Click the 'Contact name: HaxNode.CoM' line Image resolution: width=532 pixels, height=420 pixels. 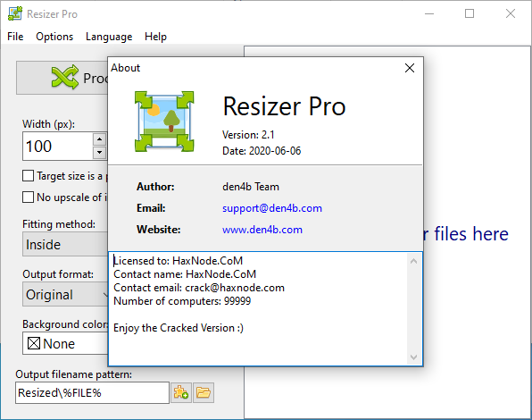(185, 274)
